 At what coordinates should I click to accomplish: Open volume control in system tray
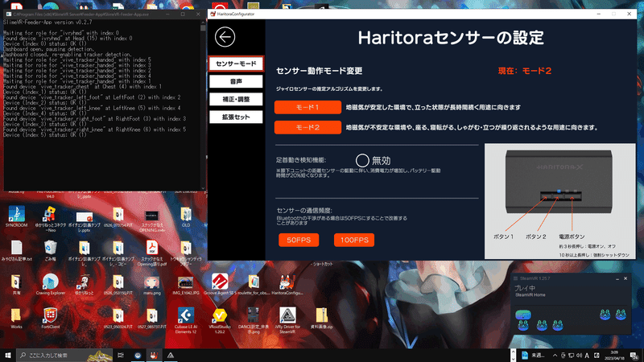[x=579, y=356]
